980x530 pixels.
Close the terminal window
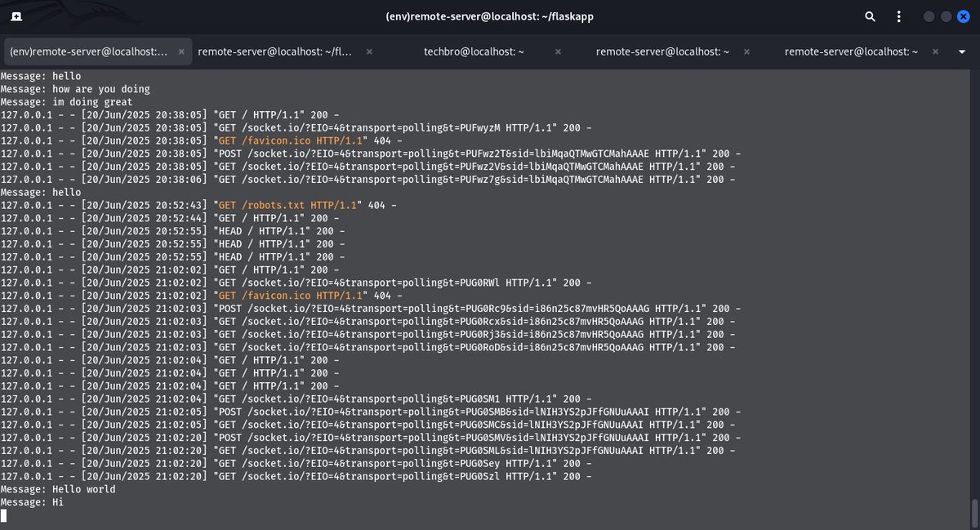963,16
